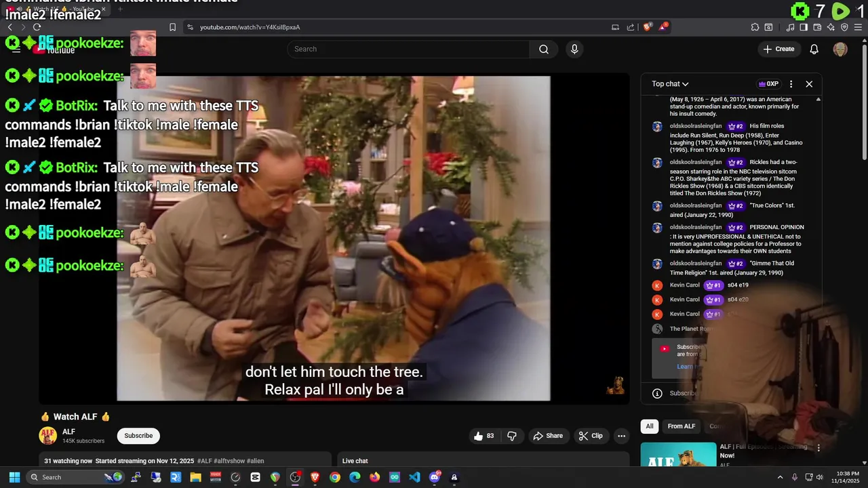Click taskbar microphone tray icon
868x488 pixels.
click(x=795, y=477)
